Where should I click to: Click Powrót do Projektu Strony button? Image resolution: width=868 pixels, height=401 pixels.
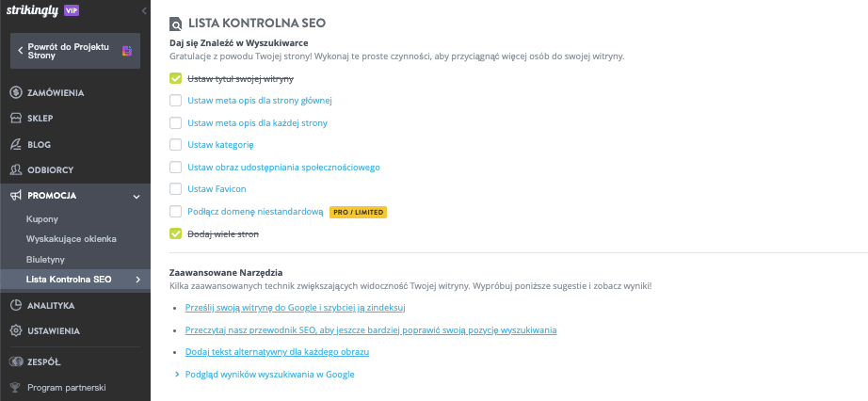(75, 51)
